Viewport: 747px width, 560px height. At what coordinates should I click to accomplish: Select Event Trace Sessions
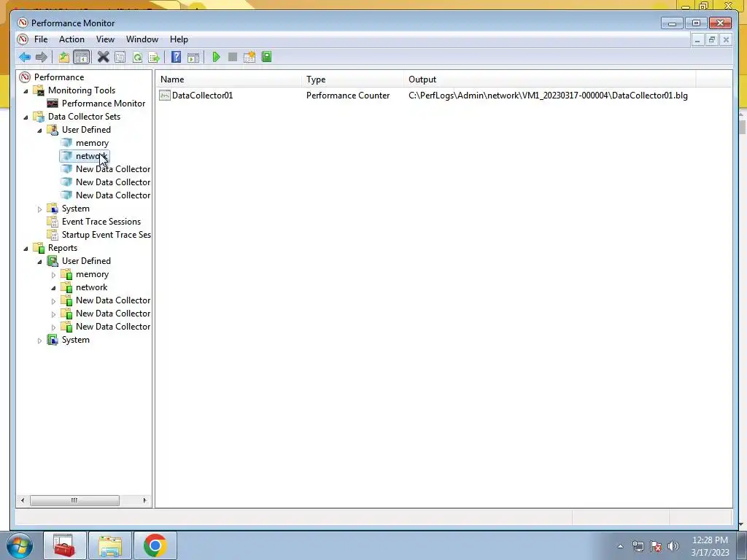tap(101, 222)
